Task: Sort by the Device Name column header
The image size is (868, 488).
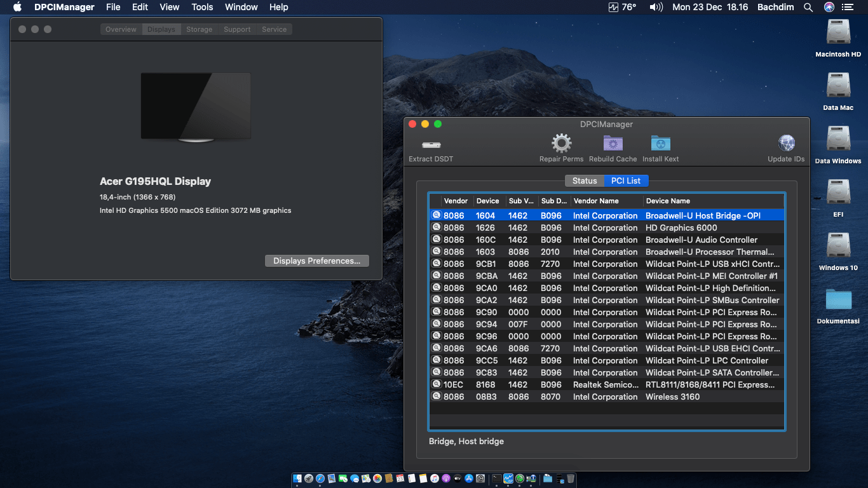Action: [668, 201]
